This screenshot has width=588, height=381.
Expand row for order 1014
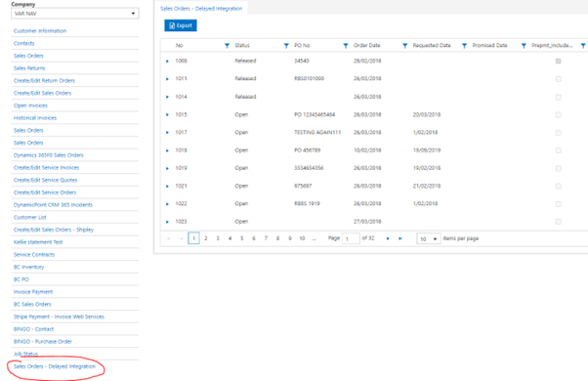(167, 97)
